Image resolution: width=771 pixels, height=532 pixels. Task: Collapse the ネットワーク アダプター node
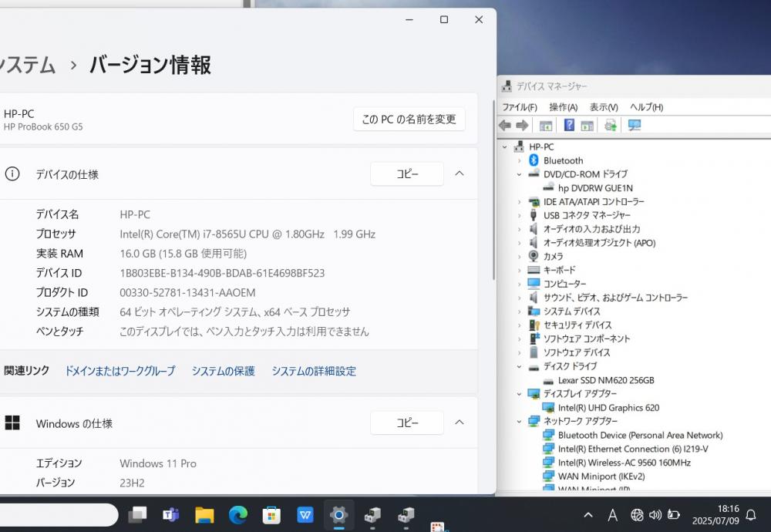519,422
